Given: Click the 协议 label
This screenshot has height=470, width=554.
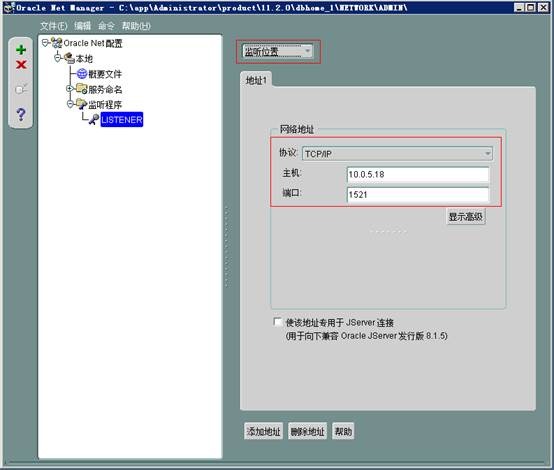Looking at the screenshot, I should [288, 153].
